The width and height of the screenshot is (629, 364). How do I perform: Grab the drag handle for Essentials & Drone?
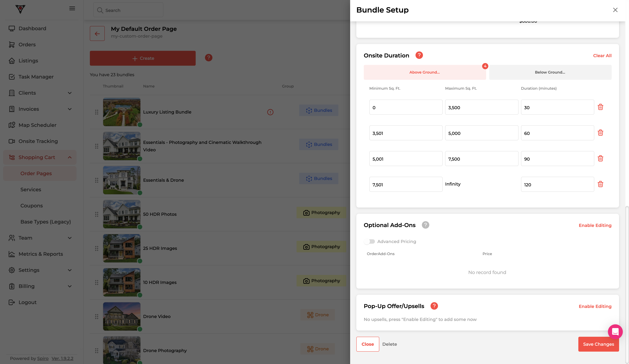97,180
